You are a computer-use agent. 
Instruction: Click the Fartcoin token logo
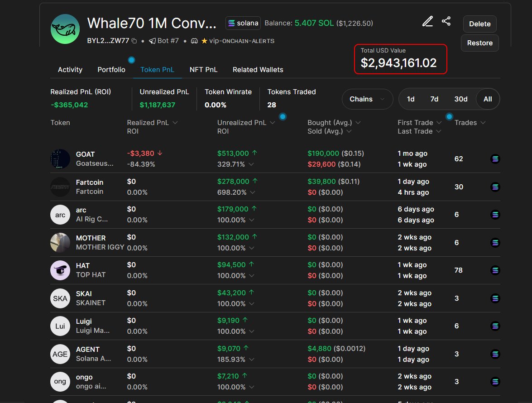tap(60, 187)
